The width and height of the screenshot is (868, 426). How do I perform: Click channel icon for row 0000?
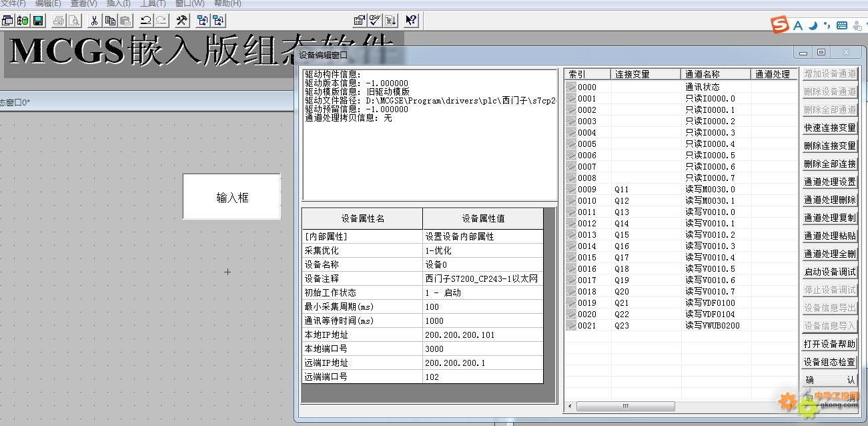pyautogui.click(x=571, y=87)
